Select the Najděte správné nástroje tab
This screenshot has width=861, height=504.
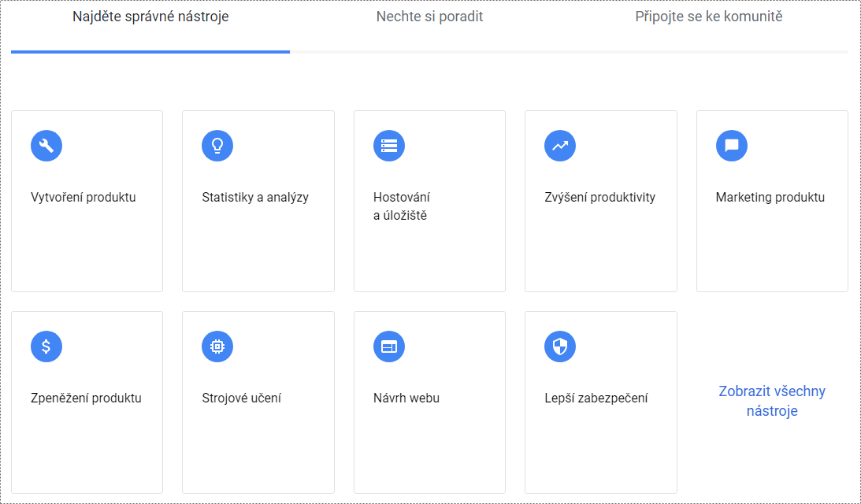coord(150,17)
